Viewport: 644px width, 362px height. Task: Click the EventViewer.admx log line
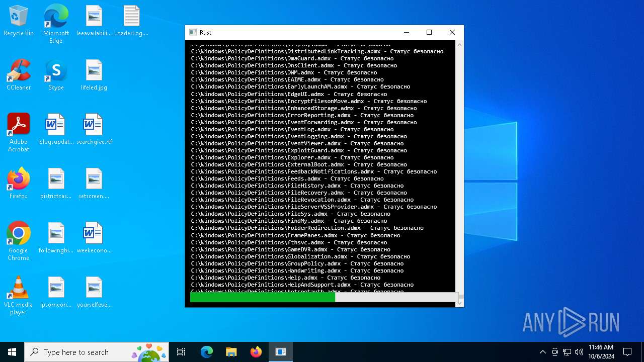point(297,143)
